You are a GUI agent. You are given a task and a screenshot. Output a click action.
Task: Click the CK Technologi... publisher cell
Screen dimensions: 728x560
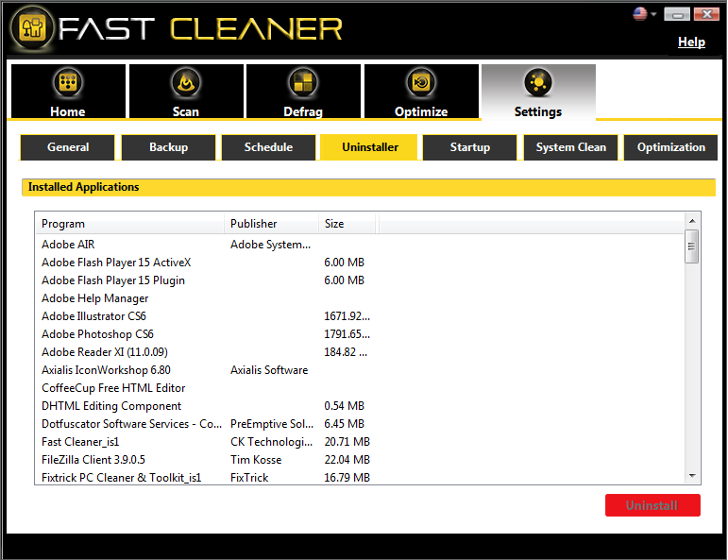(x=271, y=442)
